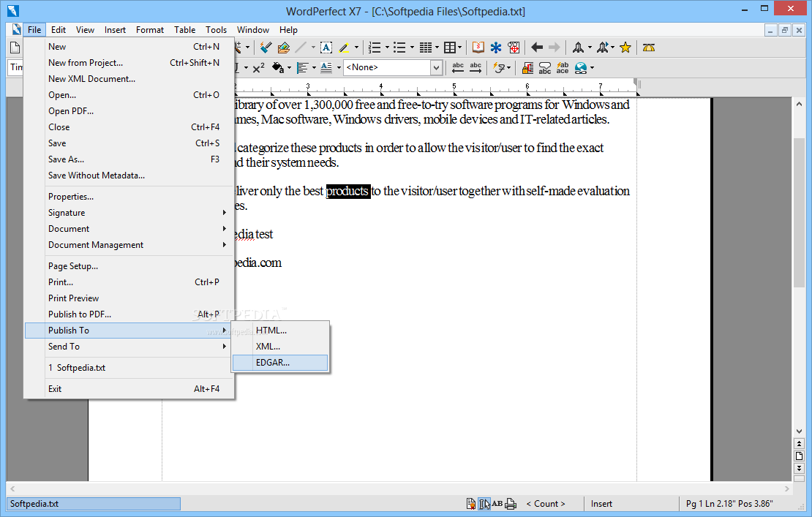Click the speech-bubble abc spell-check icon
This screenshot has width=812, height=517.
tap(545, 68)
